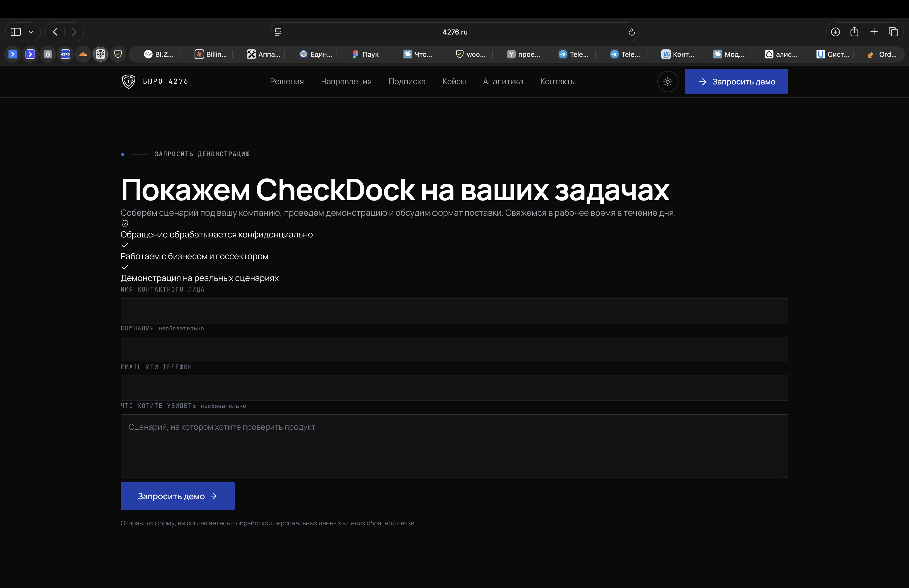Click the ЗАПРОСИТЬ ДЕМОНСТРАЦИЮ section label
Viewport: 909px width, 588px height.
point(202,154)
